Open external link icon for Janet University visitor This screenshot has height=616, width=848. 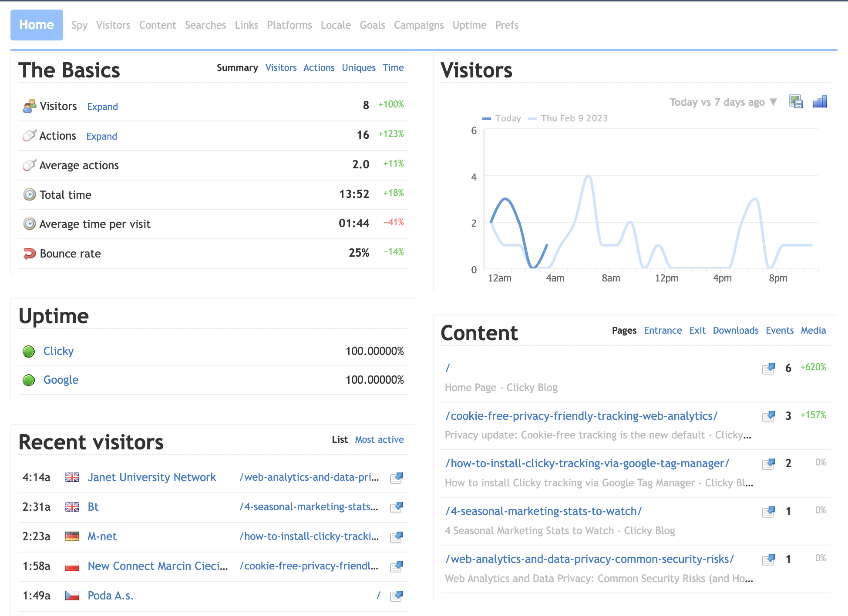397,478
